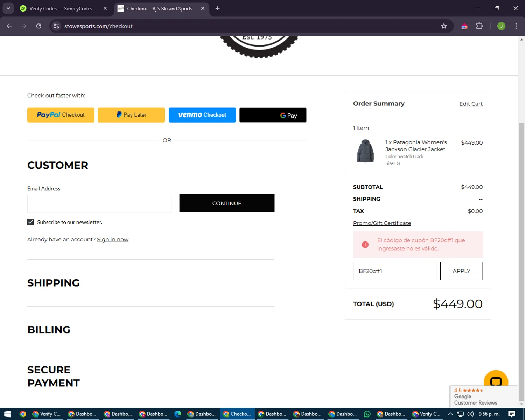525x420 pixels.
Task: Show hidden system tray icons
Action: (450, 414)
